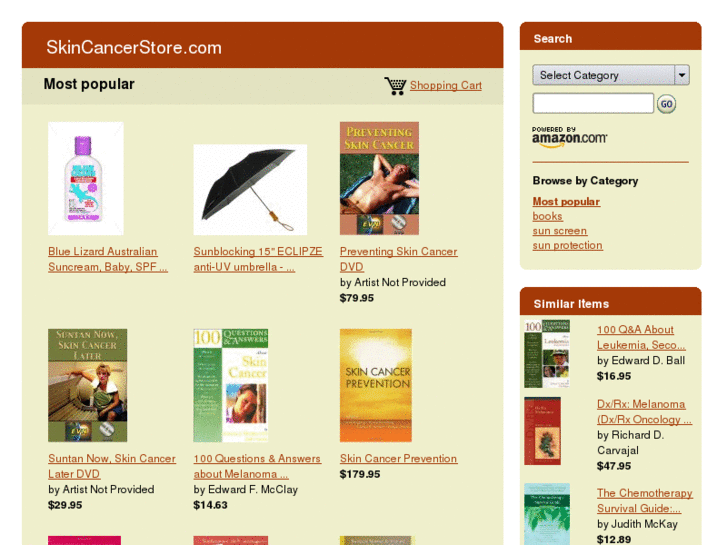Open The Chemotherapy Survival Guide link
This screenshot has width=727, height=545.
coord(645,500)
